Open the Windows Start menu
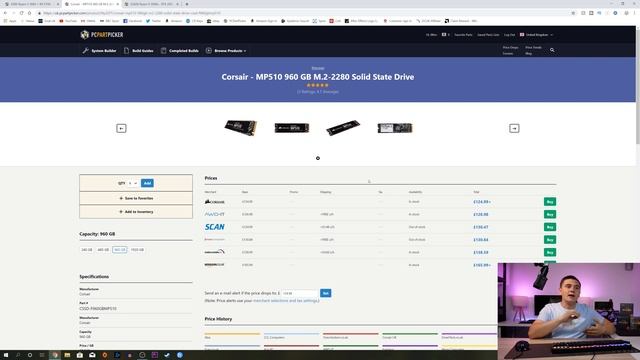Image resolution: width=640 pixels, height=360 pixels. tap(6, 355)
